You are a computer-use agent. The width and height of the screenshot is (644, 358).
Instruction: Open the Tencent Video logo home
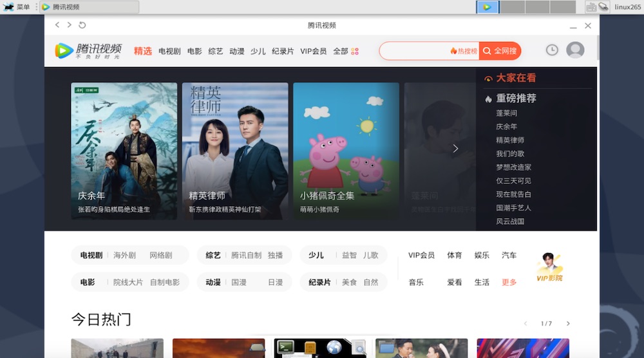[88, 51]
